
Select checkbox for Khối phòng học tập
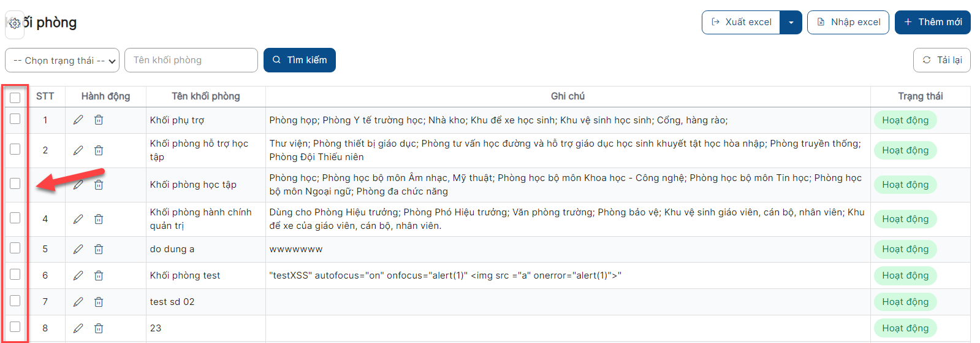(15, 183)
